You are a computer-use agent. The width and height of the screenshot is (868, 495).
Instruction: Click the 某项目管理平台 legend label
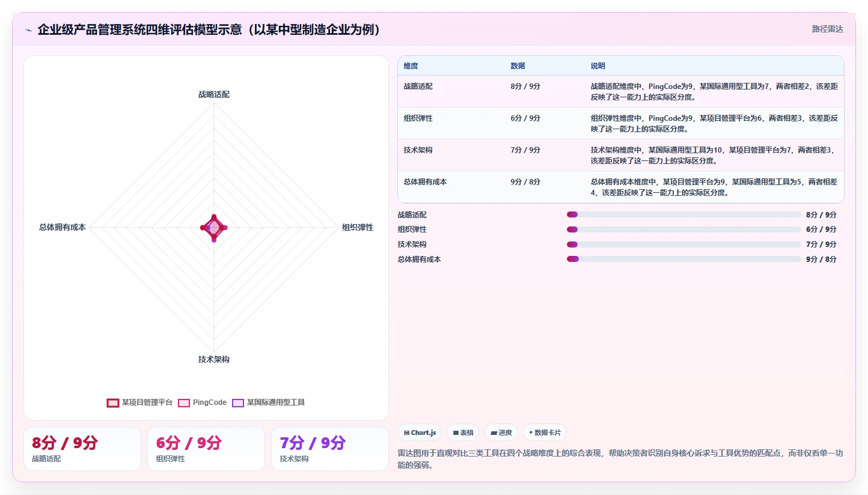coord(147,402)
